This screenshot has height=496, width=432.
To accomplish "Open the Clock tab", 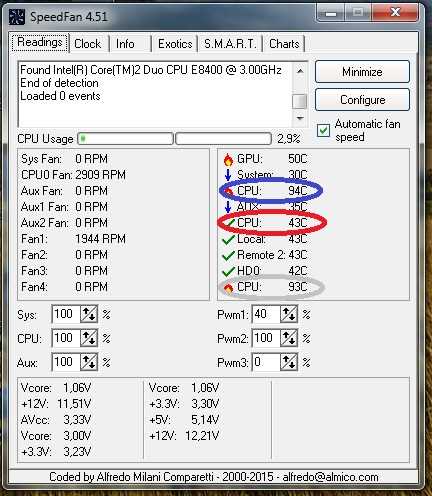I will tap(88, 44).
